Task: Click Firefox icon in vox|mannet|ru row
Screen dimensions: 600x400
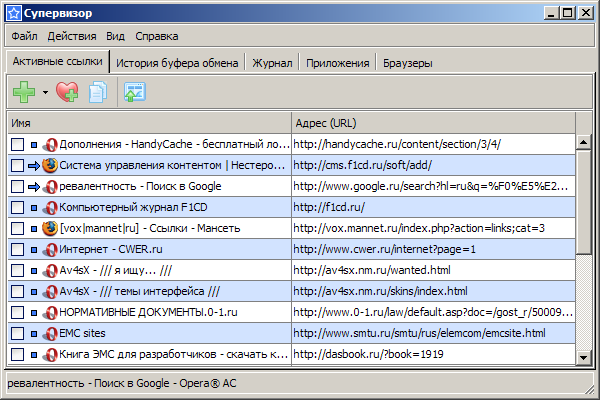Action: pyautogui.click(x=50, y=229)
